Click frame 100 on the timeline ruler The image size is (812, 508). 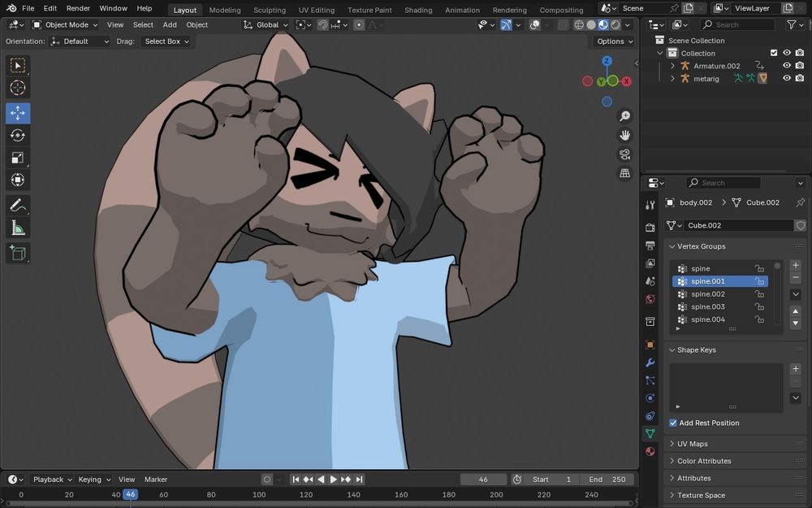259,494
